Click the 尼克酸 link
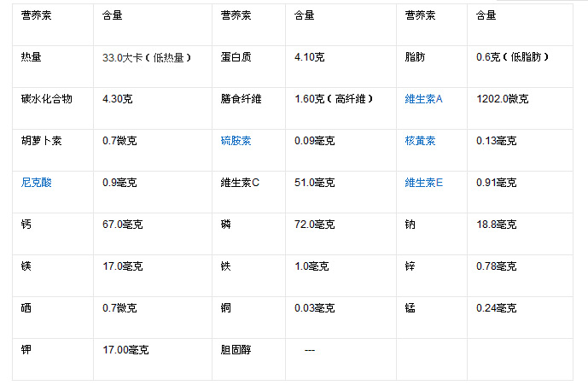The width and height of the screenshot is (588, 391). click(37, 183)
